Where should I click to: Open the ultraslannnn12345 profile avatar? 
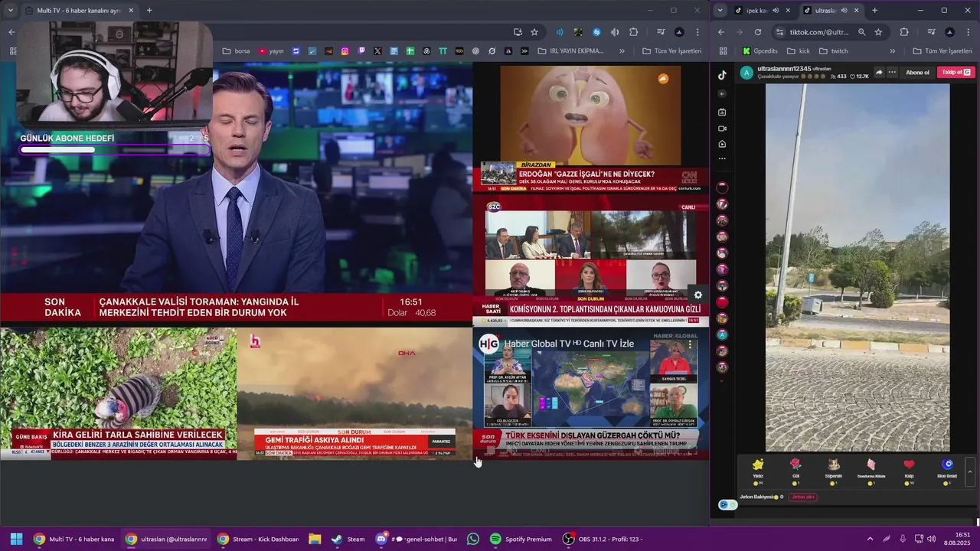pos(746,73)
